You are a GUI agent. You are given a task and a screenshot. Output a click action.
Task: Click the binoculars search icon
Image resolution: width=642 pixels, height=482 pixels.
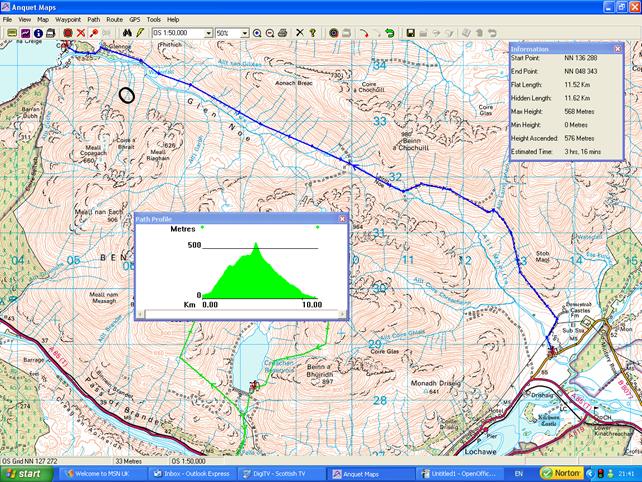click(x=127, y=33)
